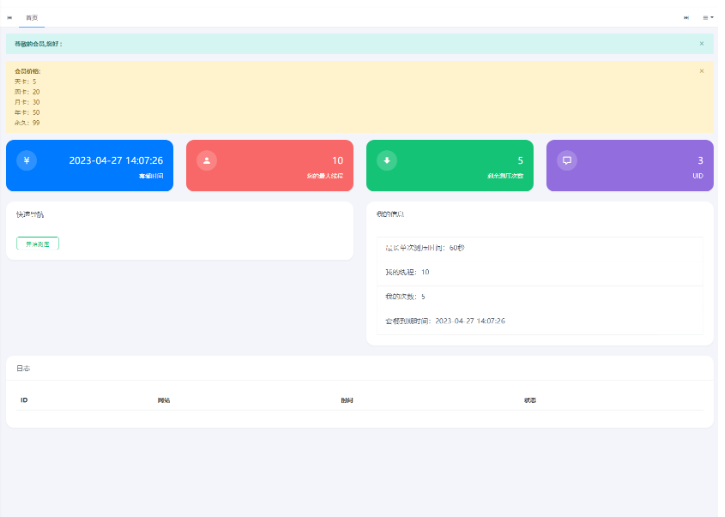This screenshot has width=725, height=517.
Task: Switch to the 首页 tab
Action: pos(32,17)
